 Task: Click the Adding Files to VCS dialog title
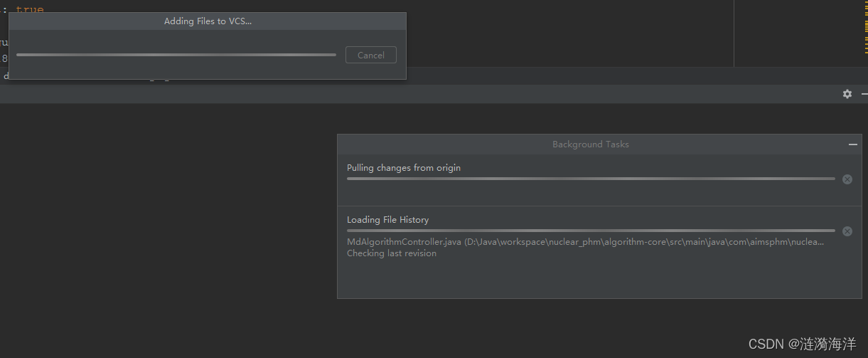(208, 21)
